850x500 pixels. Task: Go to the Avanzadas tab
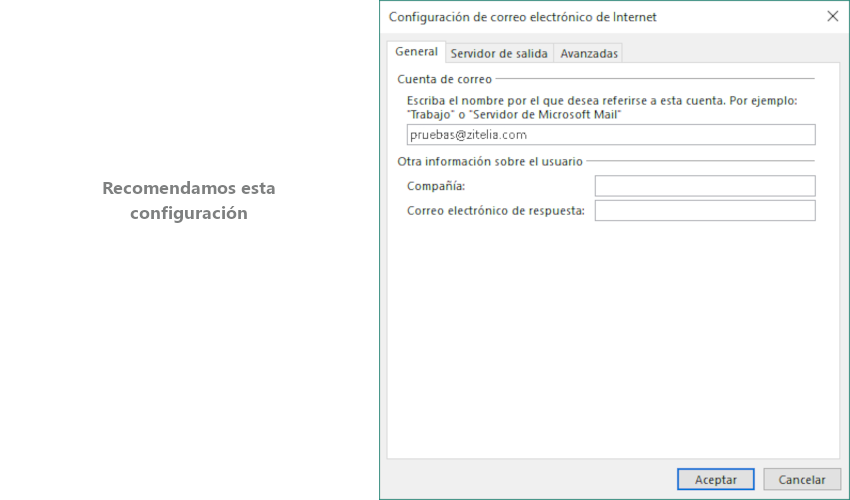point(589,54)
